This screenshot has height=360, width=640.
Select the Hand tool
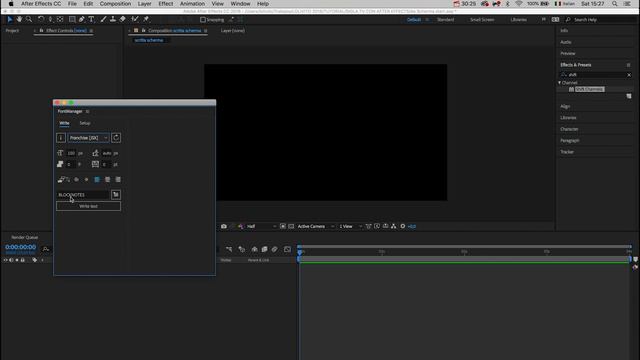(x=19, y=19)
